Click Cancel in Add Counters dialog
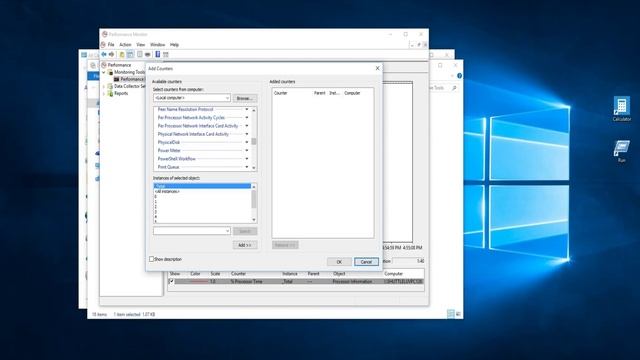The image size is (640, 360). 366,262
